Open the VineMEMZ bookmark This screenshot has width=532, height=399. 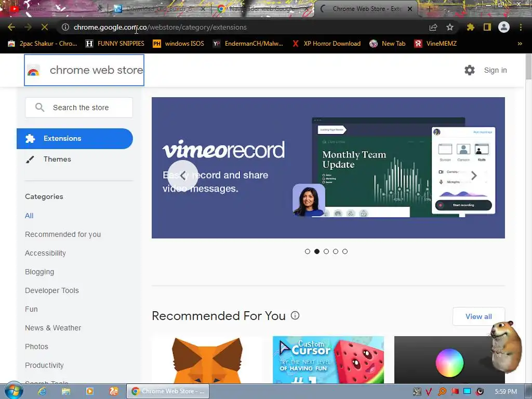[436, 44]
